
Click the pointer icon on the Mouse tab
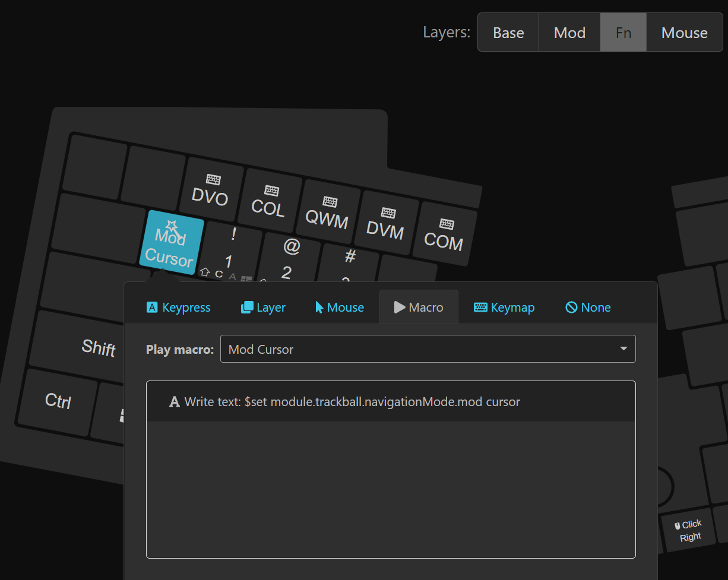coord(319,307)
